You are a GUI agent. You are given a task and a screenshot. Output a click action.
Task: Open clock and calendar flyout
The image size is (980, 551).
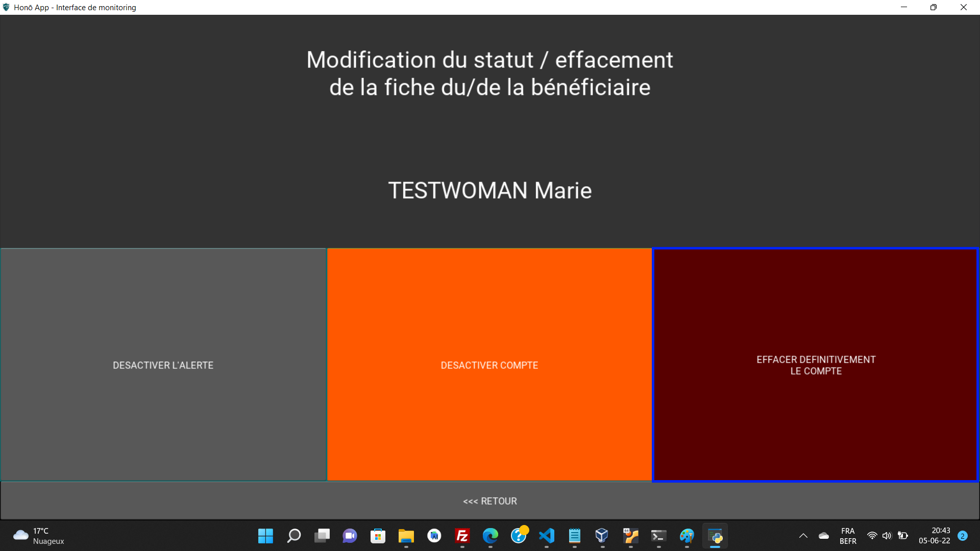[x=934, y=536]
